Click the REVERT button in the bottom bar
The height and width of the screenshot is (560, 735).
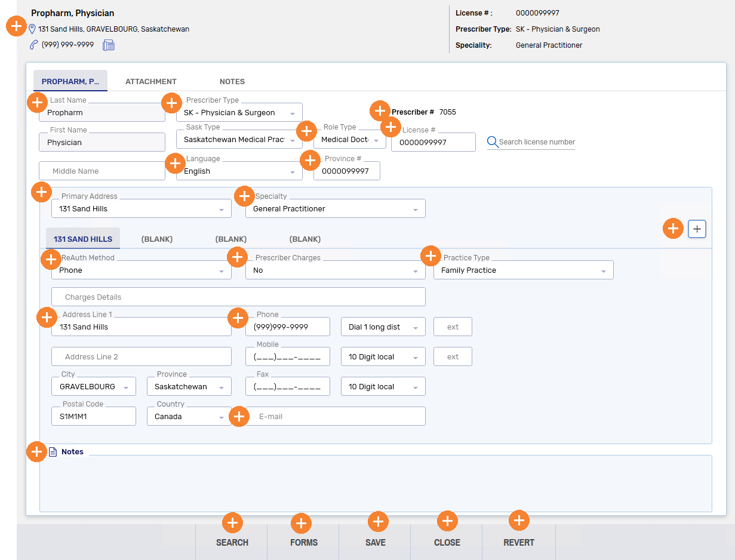click(519, 543)
